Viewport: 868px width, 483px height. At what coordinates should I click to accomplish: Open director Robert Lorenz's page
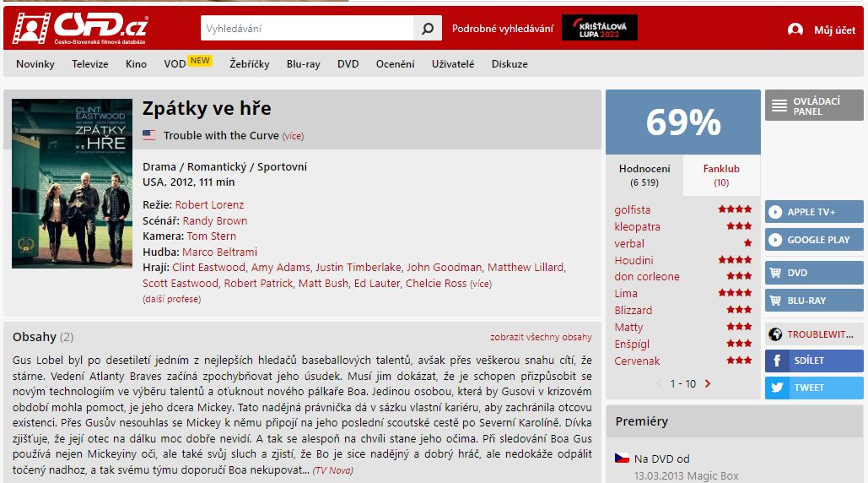209,204
